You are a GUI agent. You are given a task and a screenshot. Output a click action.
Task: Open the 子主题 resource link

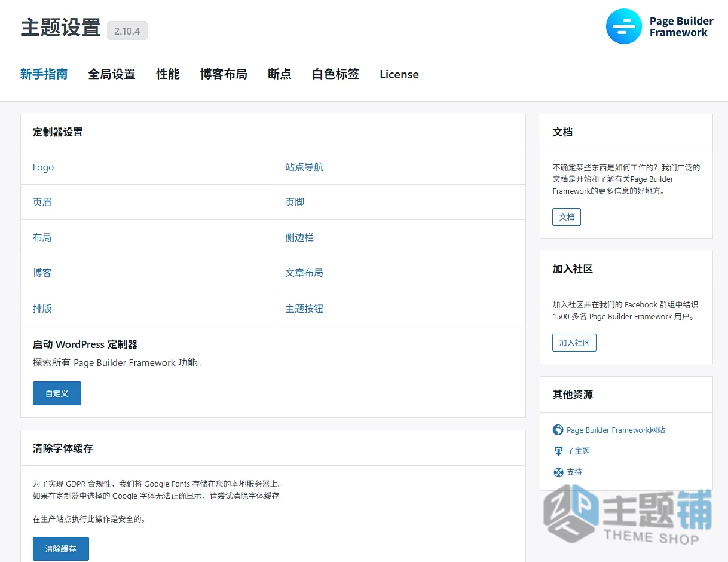tap(579, 451)
